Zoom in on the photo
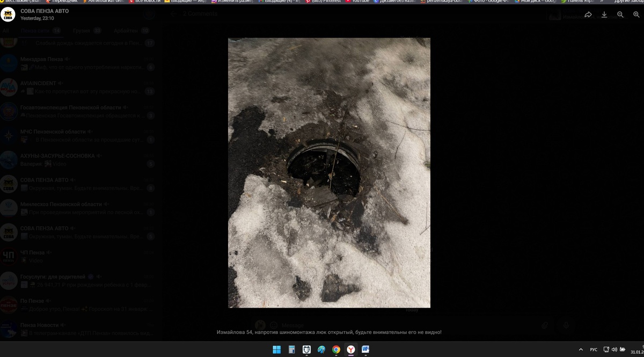 (636, 14)
